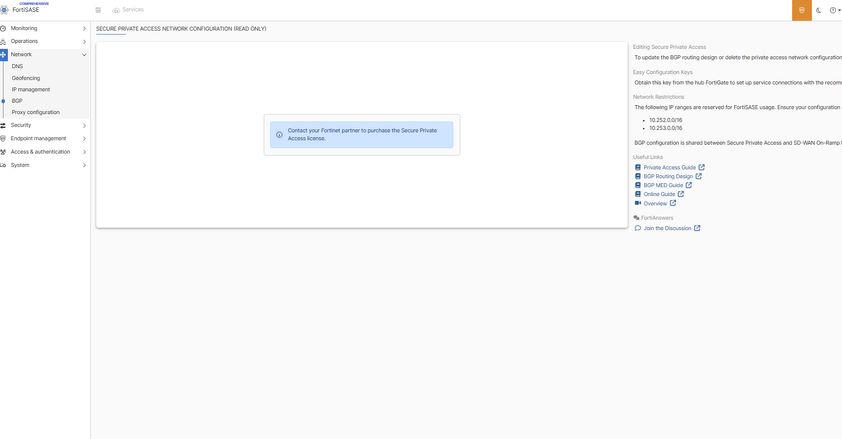The width and height of the screenshot is (842, 439).
Task: Click the cloud Services icon
Action: [115, 10]
